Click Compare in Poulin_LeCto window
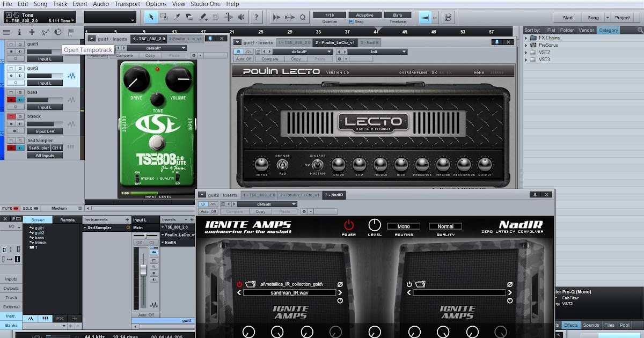The height and width of the screenshot is (338, 644). [270, 59]
